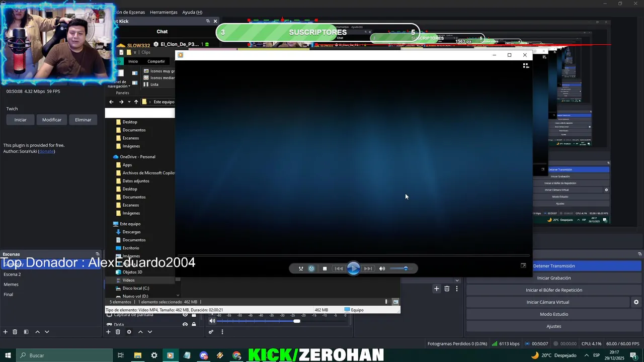Go up one folder in File Explorer

(x=136, y=102)
